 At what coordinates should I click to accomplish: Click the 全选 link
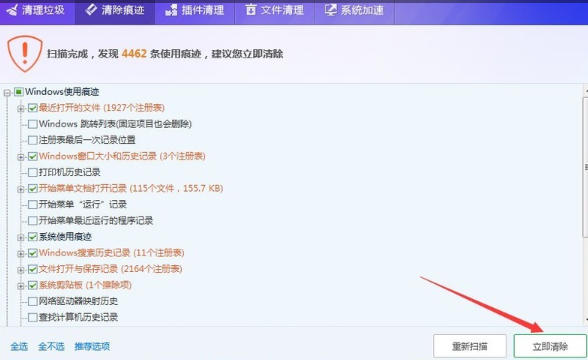tap(19, 346)
